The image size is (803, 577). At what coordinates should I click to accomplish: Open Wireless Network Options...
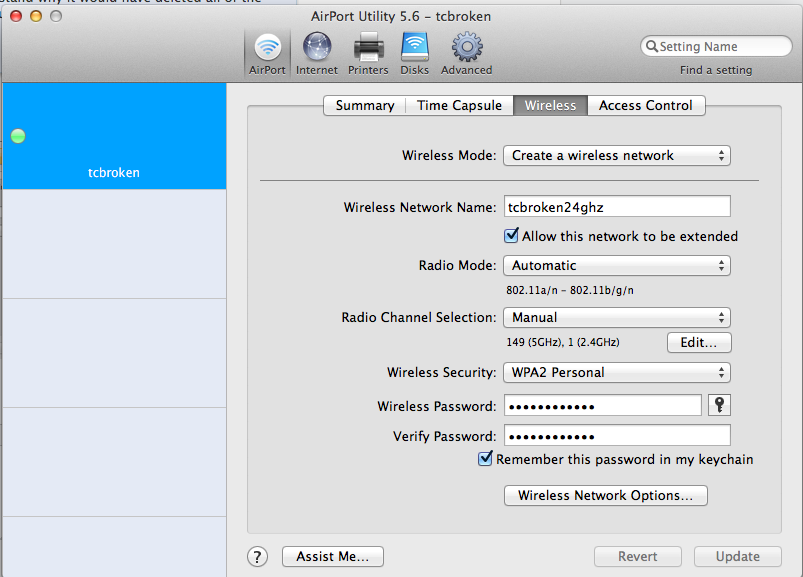click(606, 496)
